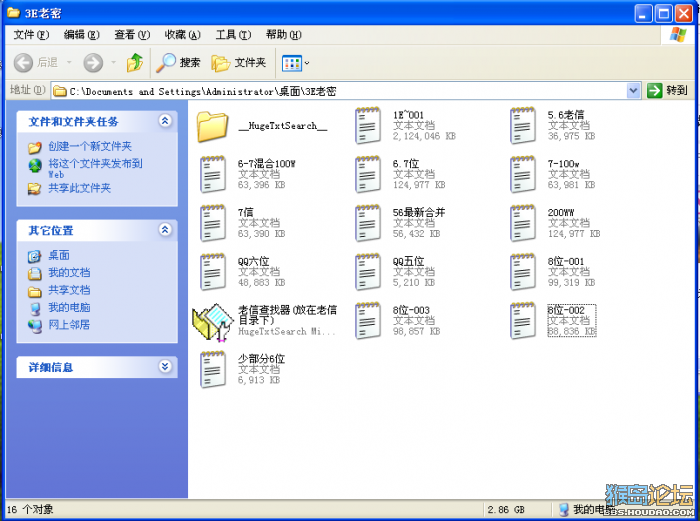Screen dimensions: 700x521
Task: Maximize the 3E老密 window
Action: (x=663, y=14)
